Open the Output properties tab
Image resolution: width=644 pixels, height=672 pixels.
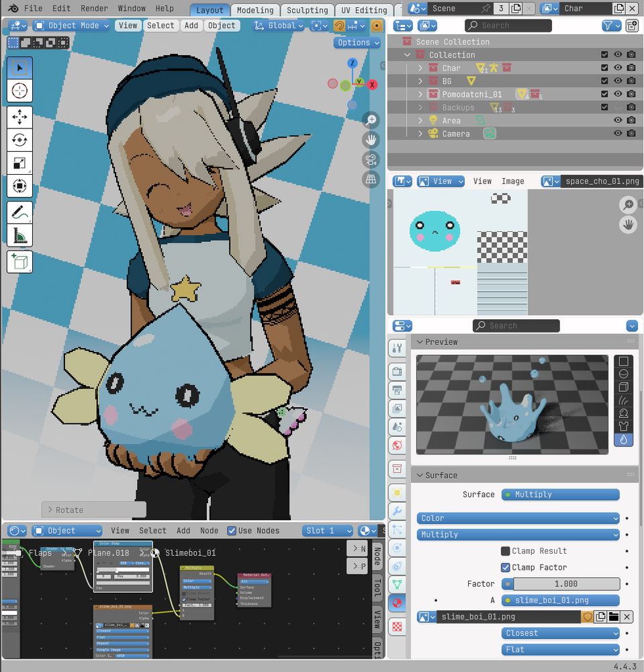(x=397, y=390)
